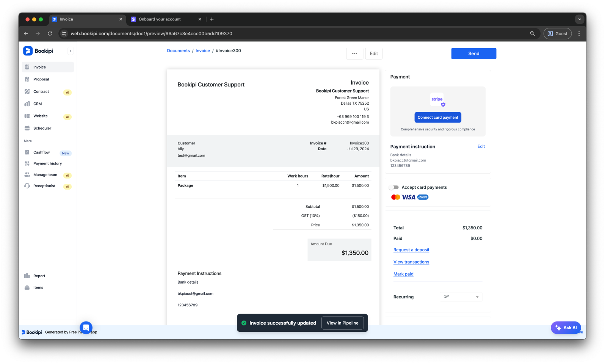Click the Edit invoice button
The width and height of the screenshot is (605, 364).
click(374, 53)
